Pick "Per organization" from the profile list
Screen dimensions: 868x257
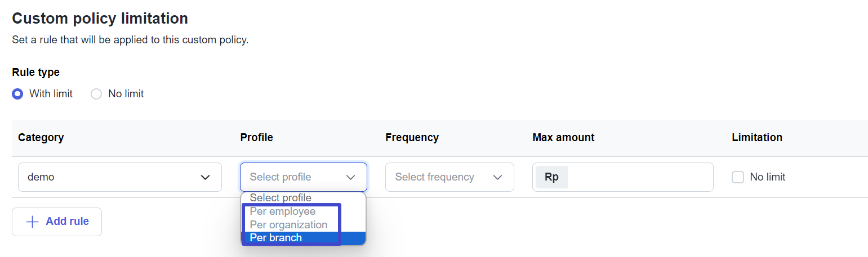coord(288,224)
